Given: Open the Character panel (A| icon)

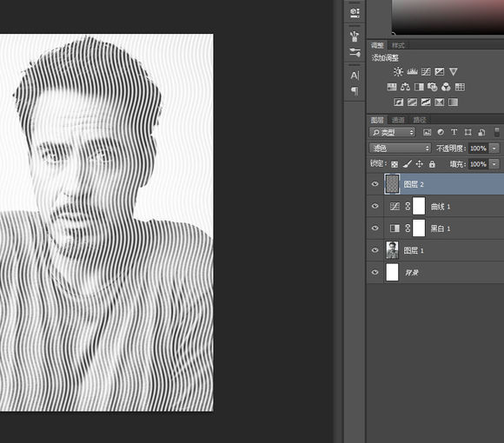Looking at the screenshot, I should [x=355, y=76].
